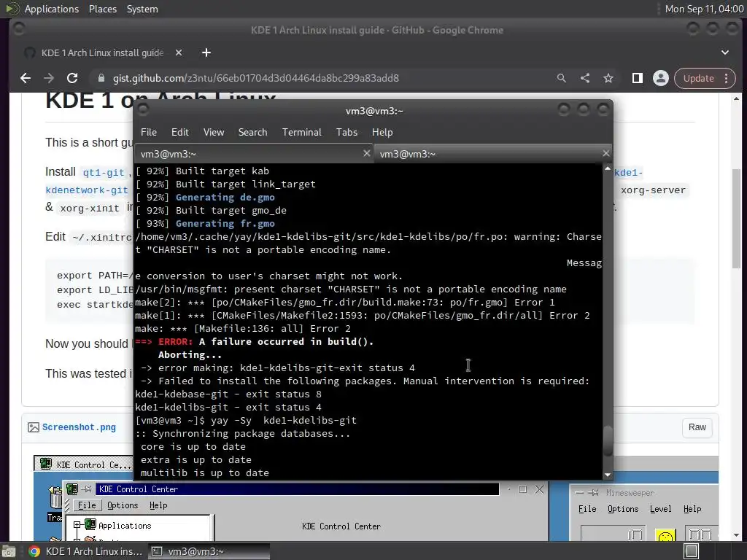Viewport: 747px width, 560px height.
Task: Open the terminal File menu
Action: (149, 132)
